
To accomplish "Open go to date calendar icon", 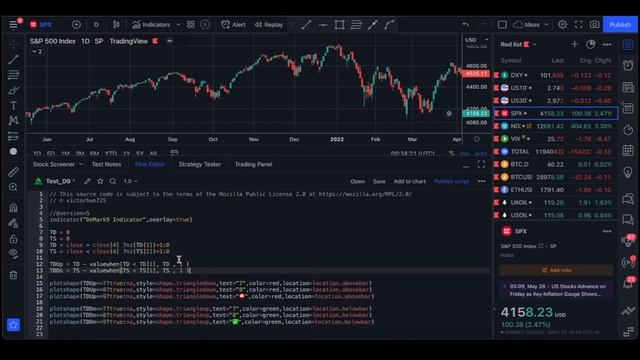I will (174, 153).
